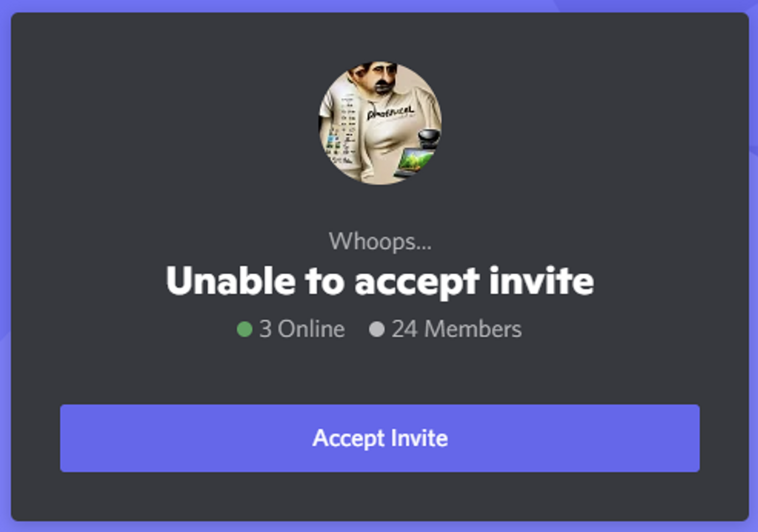Click the Accept Invite button
758x532 pixels.
pos(380,438)
